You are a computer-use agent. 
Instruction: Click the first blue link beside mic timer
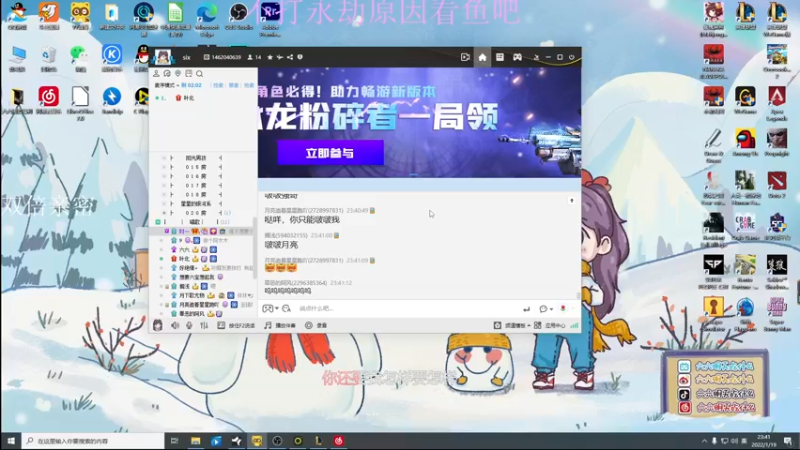[x=218, y=85]
